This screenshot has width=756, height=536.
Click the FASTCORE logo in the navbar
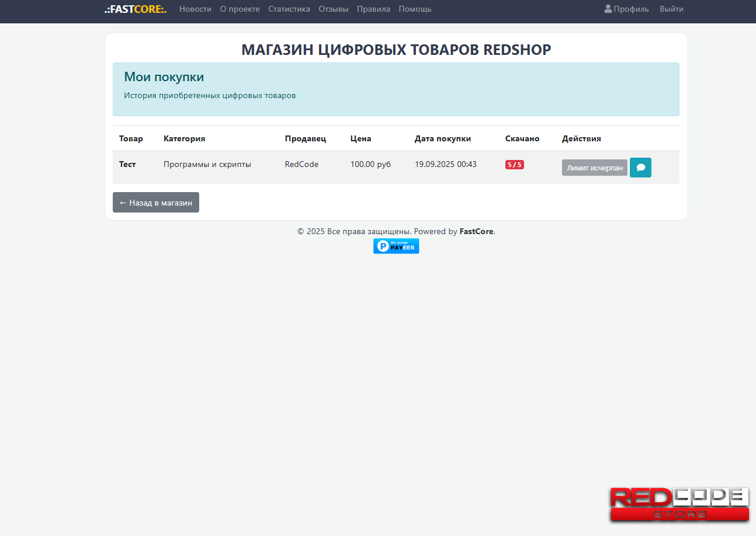point(136,9)
